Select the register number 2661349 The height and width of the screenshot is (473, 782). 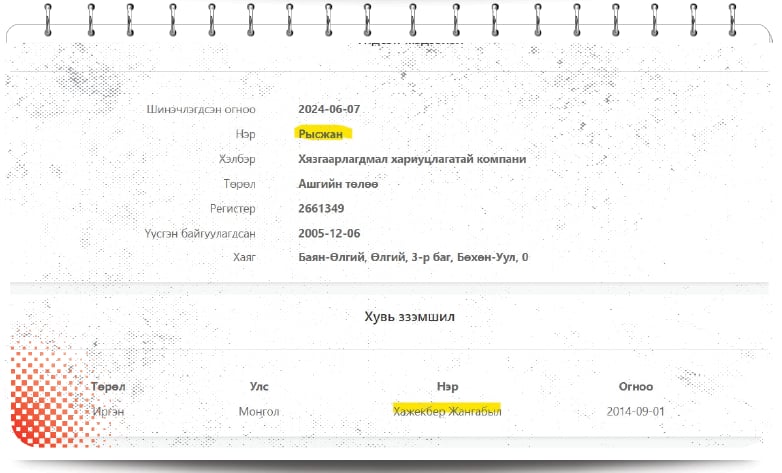tap(321, 209)
